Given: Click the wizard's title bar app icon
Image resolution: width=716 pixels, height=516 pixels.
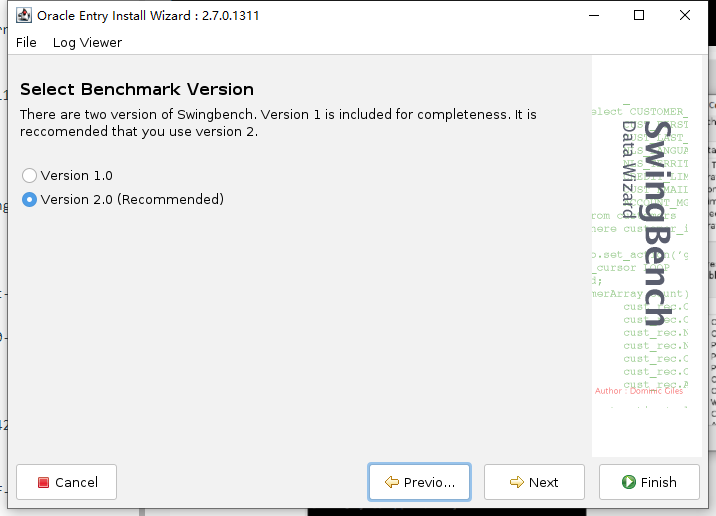Looking at the screenshot, I should point(24,15).
